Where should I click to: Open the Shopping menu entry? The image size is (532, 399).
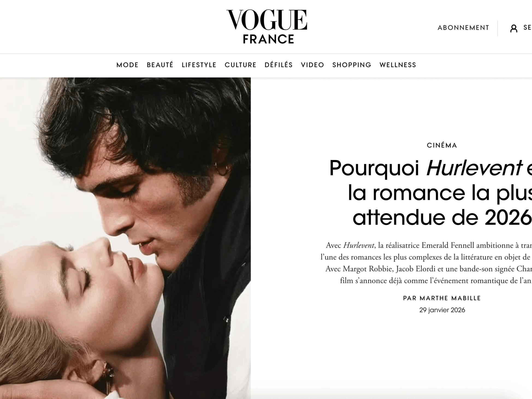(x=352, y=65)
